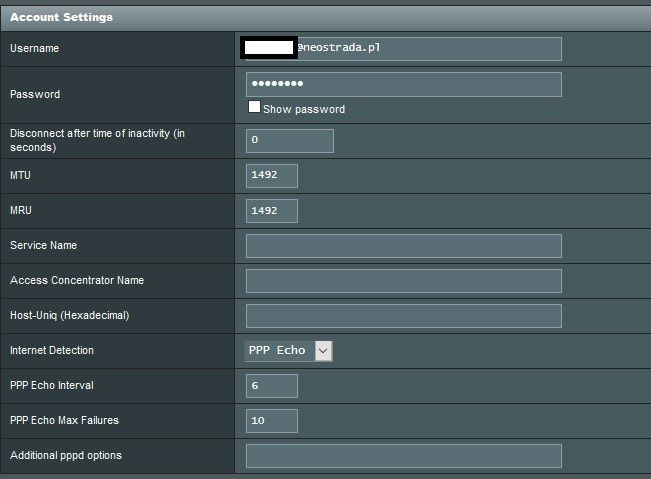The width and height of the screenshot is (651, 479).
Task: Click the Account Settings section header
Action: point(62,17)
